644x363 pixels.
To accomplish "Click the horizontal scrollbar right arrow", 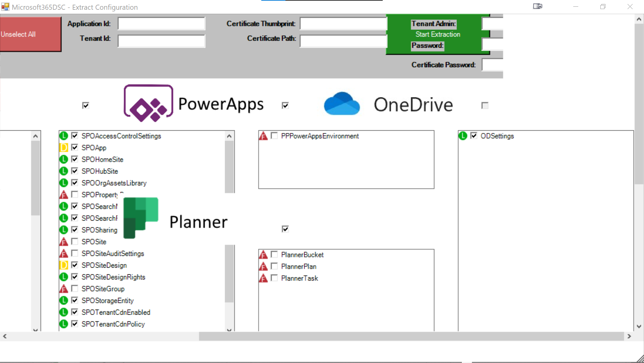I will pos(629,336).
